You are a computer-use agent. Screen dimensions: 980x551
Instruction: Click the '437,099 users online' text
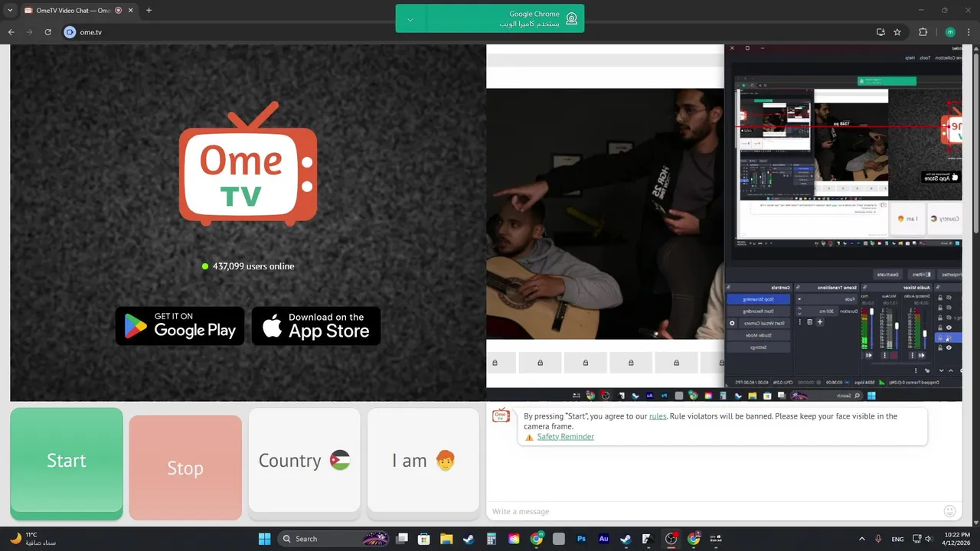pos(253,266)
